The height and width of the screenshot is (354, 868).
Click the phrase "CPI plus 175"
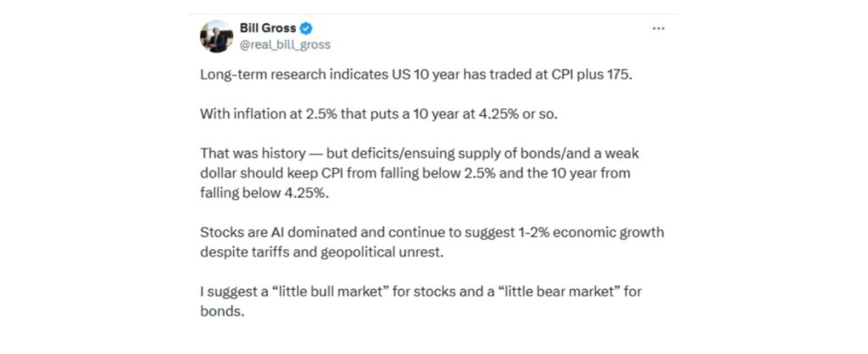tap(593, 73)
